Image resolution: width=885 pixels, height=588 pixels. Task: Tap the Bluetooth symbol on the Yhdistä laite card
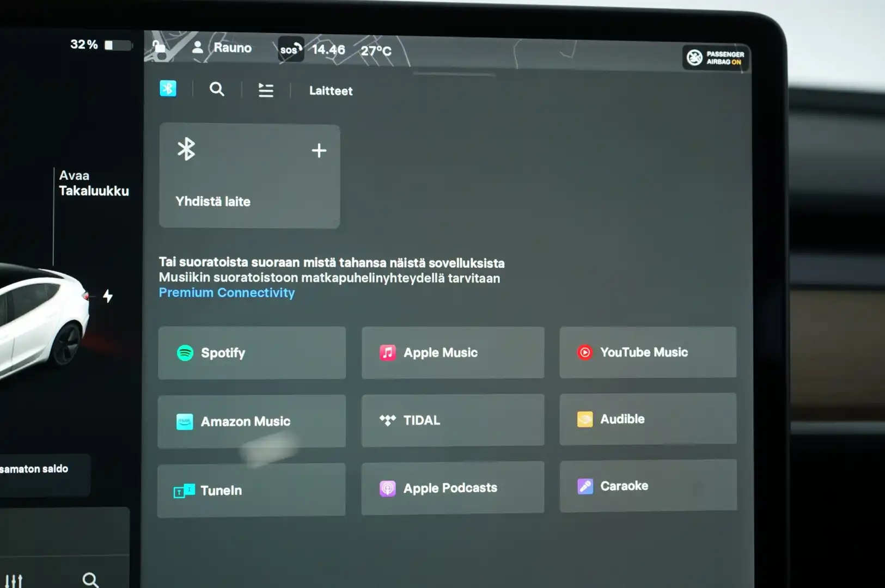click(186, 149)
